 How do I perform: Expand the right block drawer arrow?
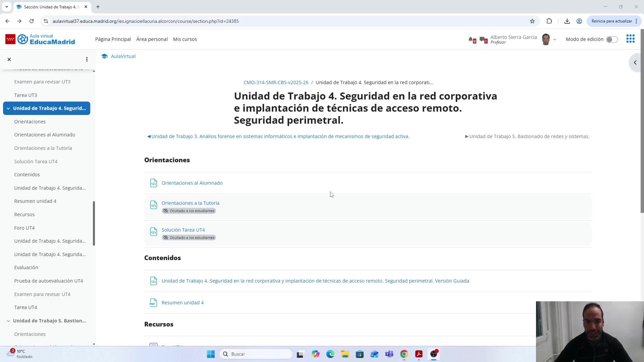coord(635,63)
